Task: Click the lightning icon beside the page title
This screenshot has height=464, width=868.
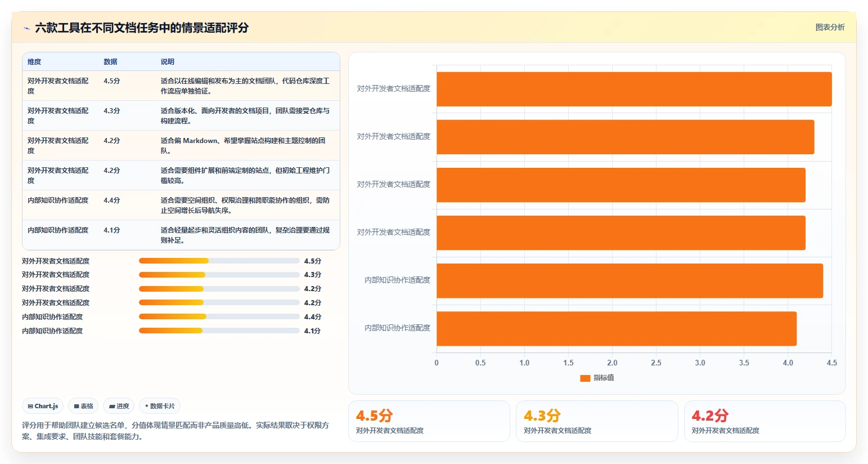Action: coord(26,28)
